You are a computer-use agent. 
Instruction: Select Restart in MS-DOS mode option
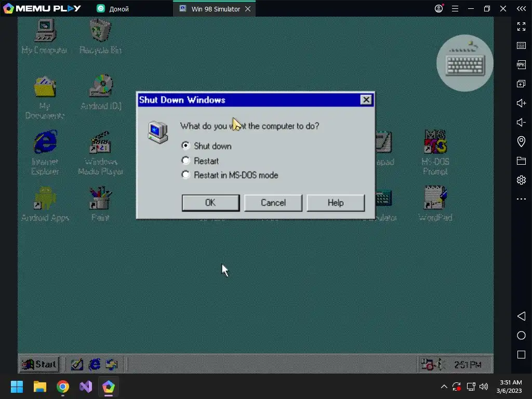pyautogui.click(x=230, y=175)
